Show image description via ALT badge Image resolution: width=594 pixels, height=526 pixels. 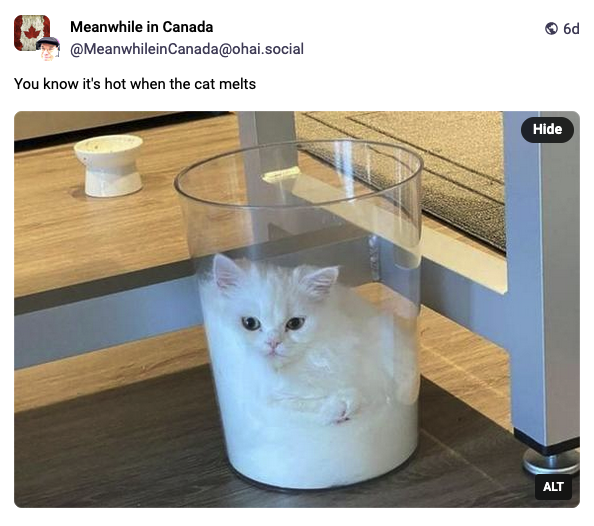[x=553, y=487]
